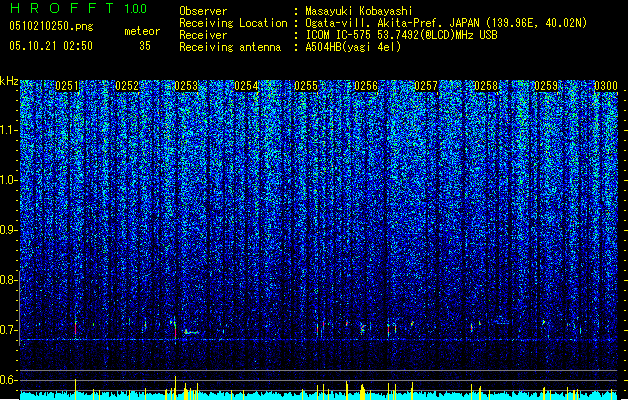The image size is (629, 400).
Task: Click the 0258 time marker
Action: click(486, 86)
